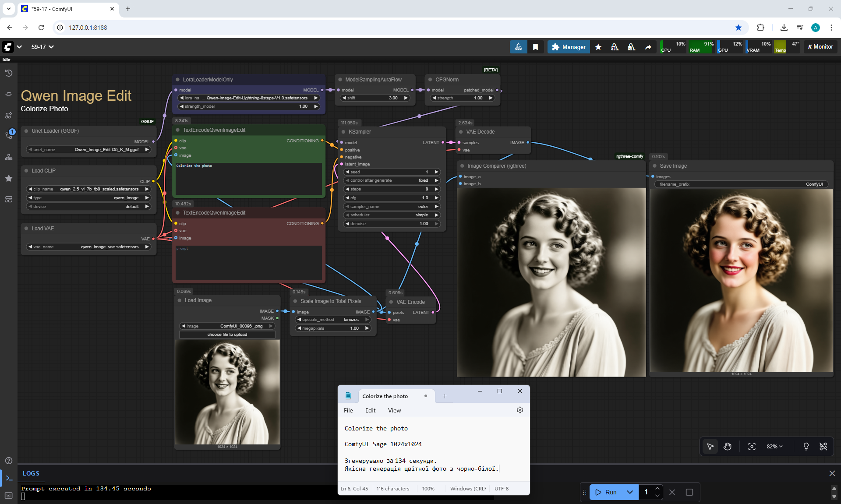Toggle link visibility in canvas toolbar
Viewport: 841px width, 504px height.
[823, 446]
